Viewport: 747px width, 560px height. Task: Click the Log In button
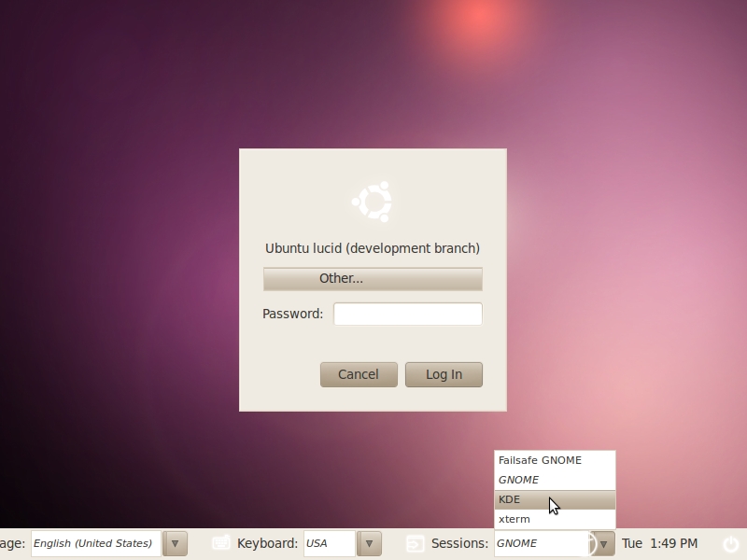click(444, 375)
